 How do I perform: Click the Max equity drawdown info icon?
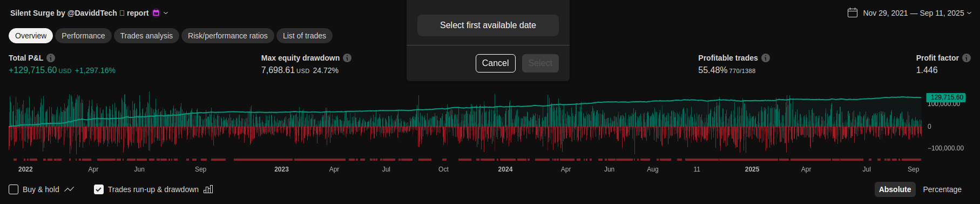point(347,58)
